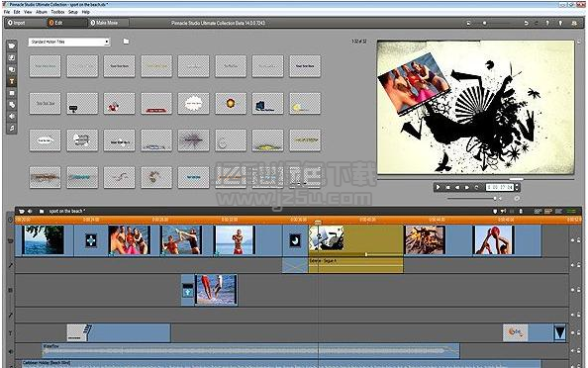Viewport: 588px width, 368px height.
Task: Play the preview in the player
Action: pos(438,187)
